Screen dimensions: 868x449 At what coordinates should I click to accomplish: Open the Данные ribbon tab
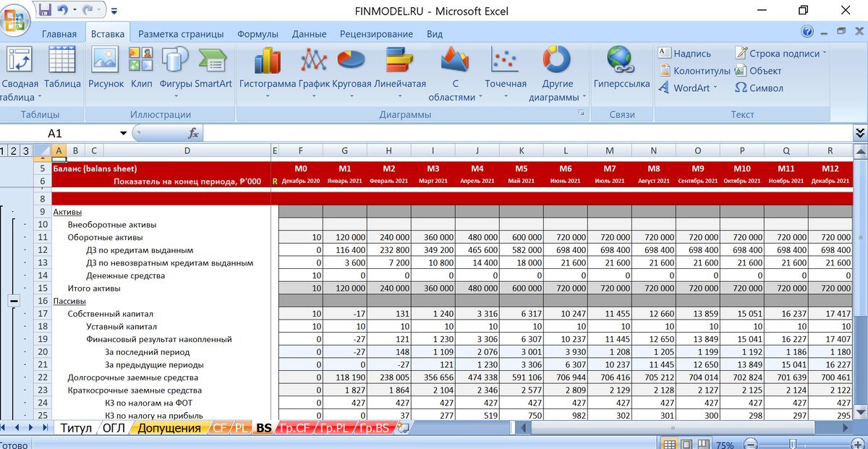[x=309, y=34]
